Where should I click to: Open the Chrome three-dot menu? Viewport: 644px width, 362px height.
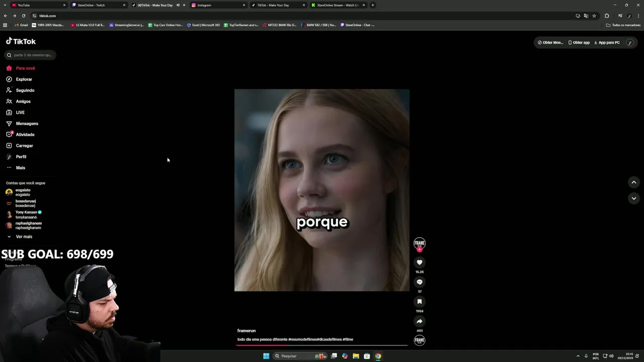tap(638, 16)
